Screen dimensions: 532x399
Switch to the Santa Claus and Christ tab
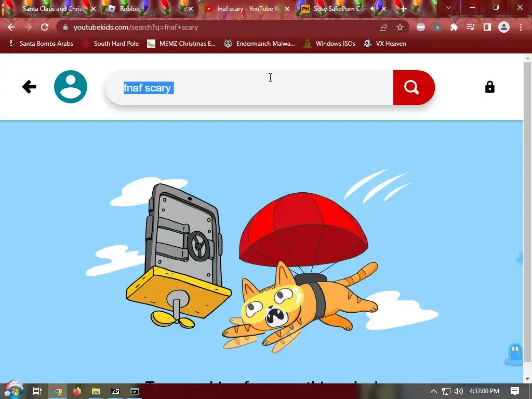[52, 9]
